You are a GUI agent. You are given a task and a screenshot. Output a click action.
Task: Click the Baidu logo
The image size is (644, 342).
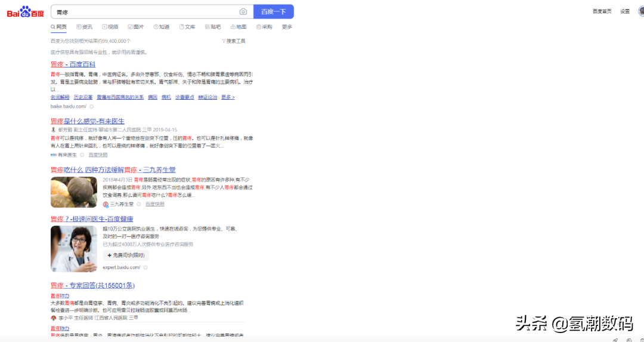[25, 12]
